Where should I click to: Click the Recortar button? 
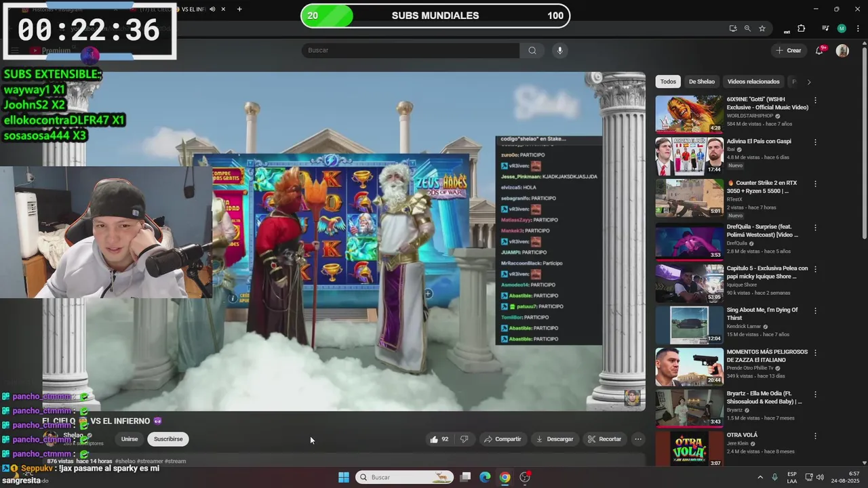(604, 439)
